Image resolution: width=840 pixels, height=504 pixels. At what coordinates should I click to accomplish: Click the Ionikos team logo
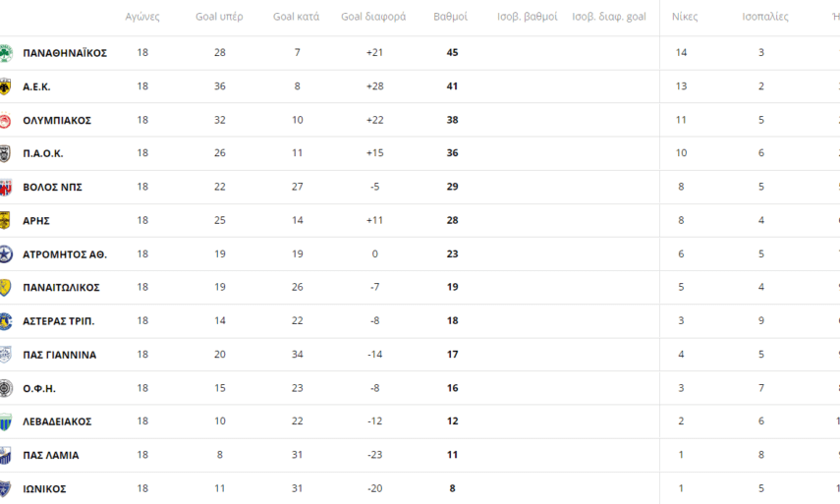(6, 488)
